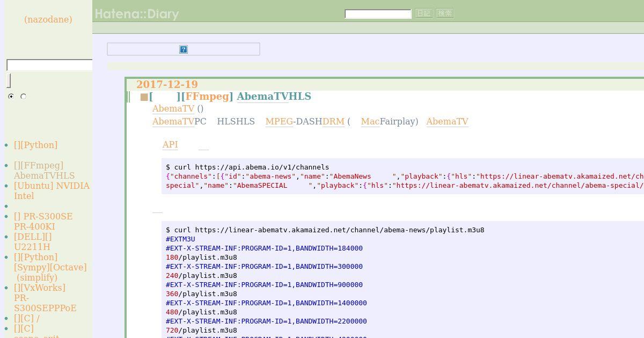Open the AbemaTVHLS entry title link
The height and width of the screenshot is (338, 644).
(x=274, y=97)
